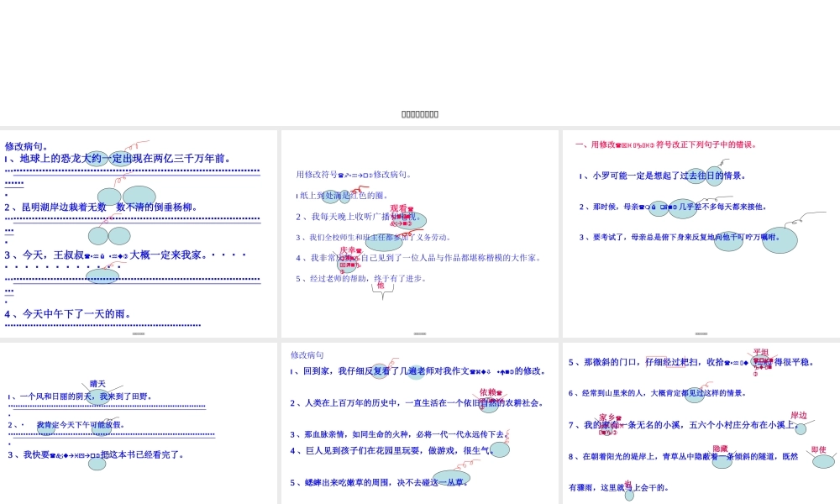
Task: Click the red 隐藏 correction label
Action: click(720, 449)
